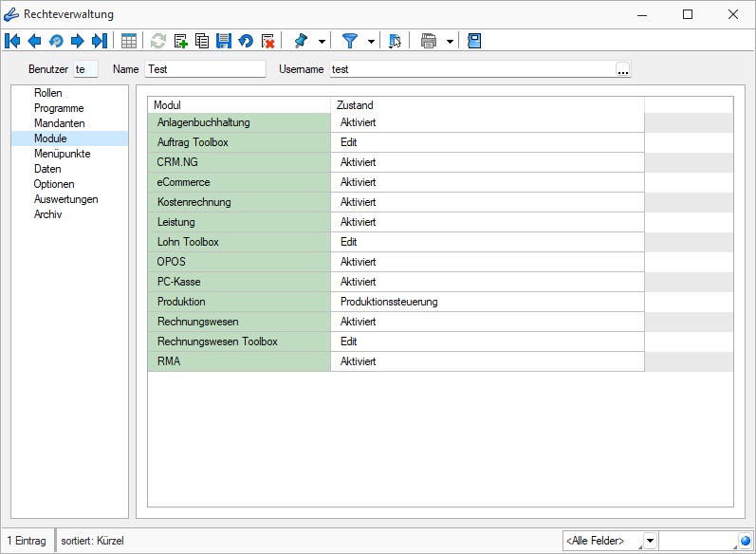The width and height of the screenshot is (756, 554).
Task: Expand the printer dropdown arrow
Action: [x=449, y=41]
